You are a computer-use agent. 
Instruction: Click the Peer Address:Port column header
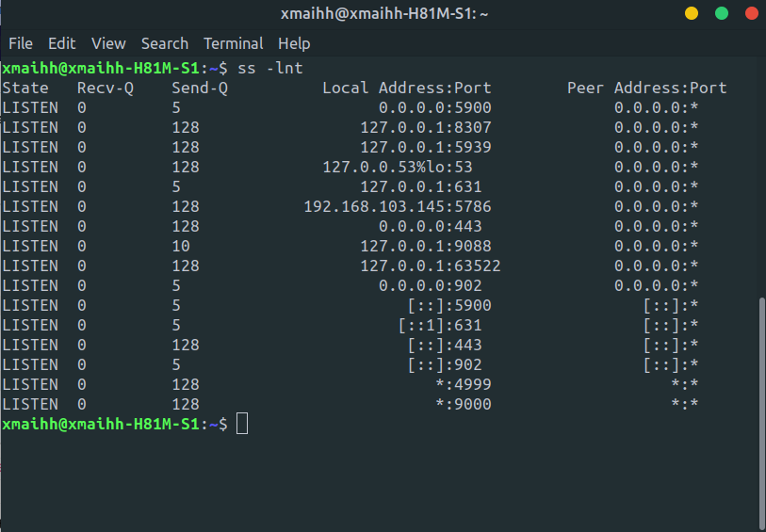point(647,88)
